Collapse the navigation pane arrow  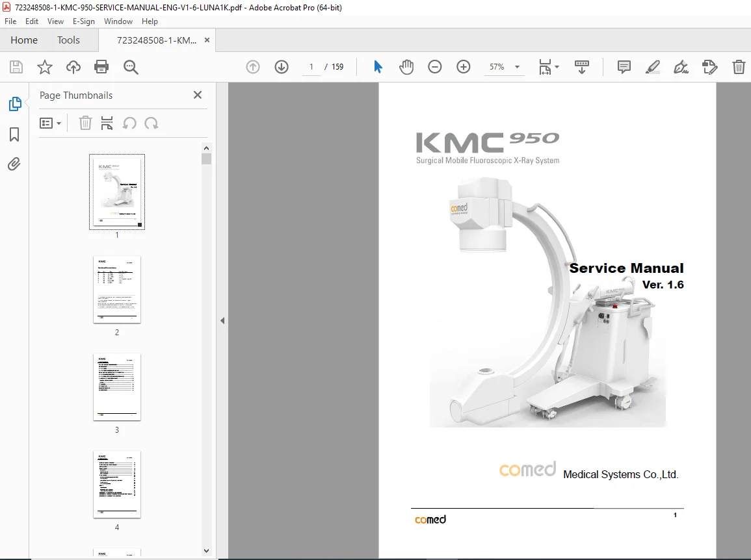coord(222,321)
